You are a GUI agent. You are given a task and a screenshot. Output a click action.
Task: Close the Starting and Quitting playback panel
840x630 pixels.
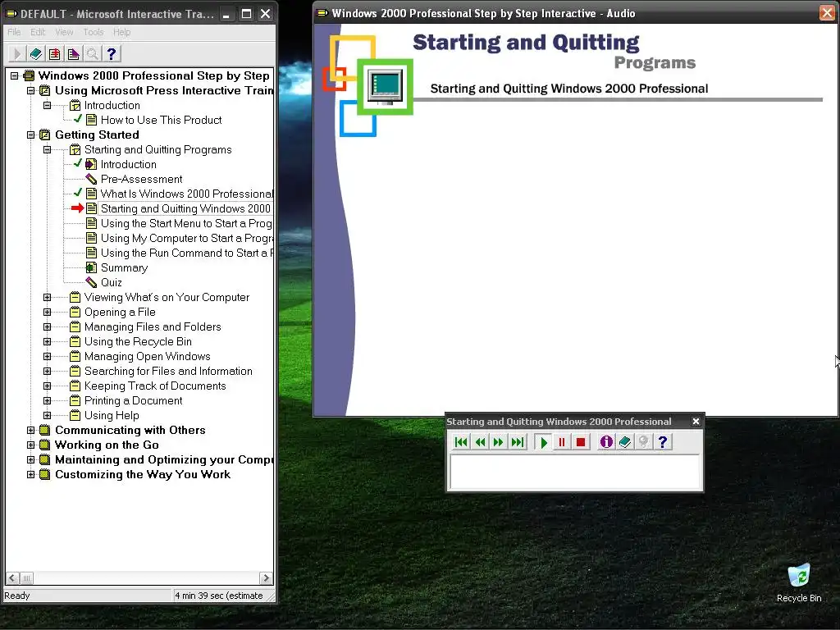[x=696, y=422]
